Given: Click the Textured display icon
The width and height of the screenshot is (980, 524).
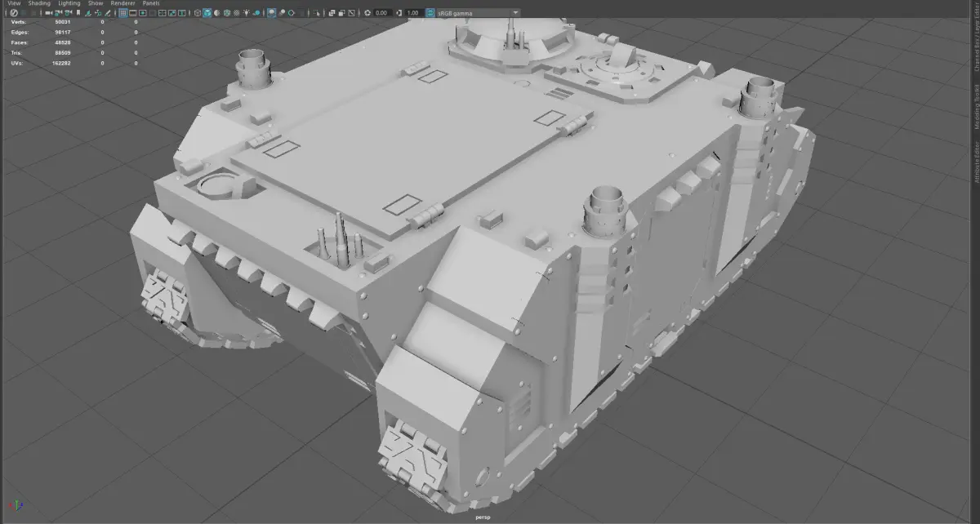Looking at the screenshot, I should click(237, 13).
